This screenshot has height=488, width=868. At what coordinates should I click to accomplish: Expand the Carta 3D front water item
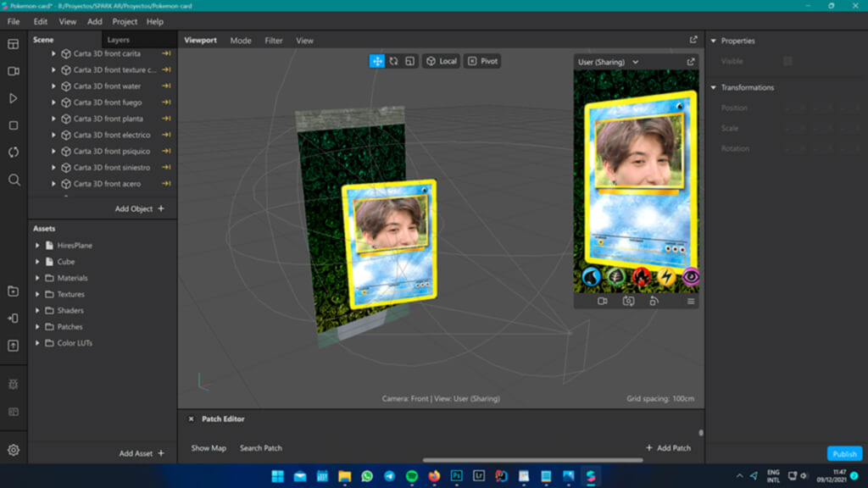53,86
